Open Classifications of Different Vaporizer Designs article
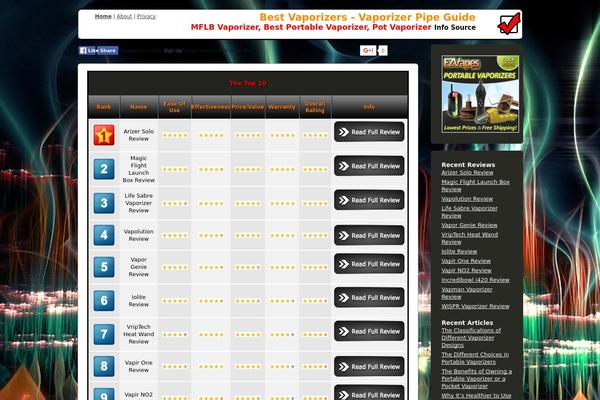 click(x=471, y=338)
